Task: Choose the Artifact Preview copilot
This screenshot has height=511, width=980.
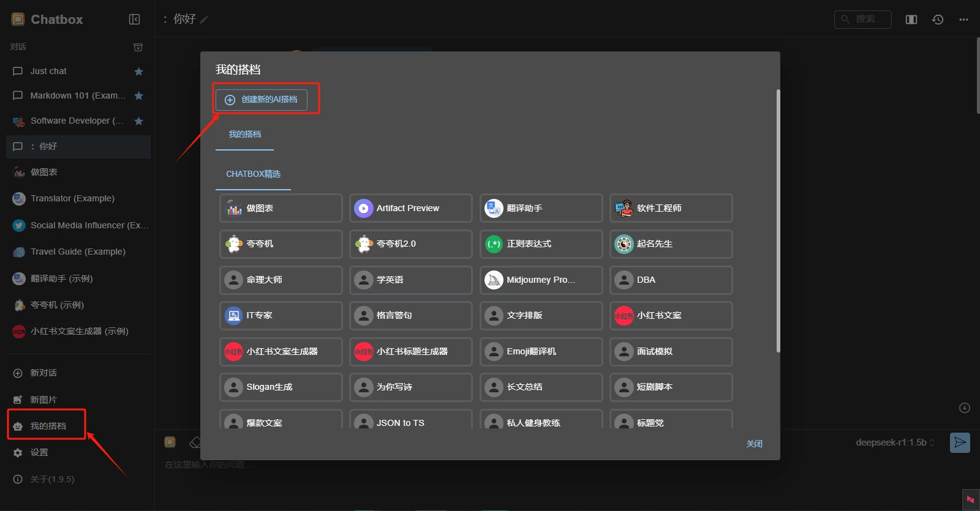Action: click(410, 209)
